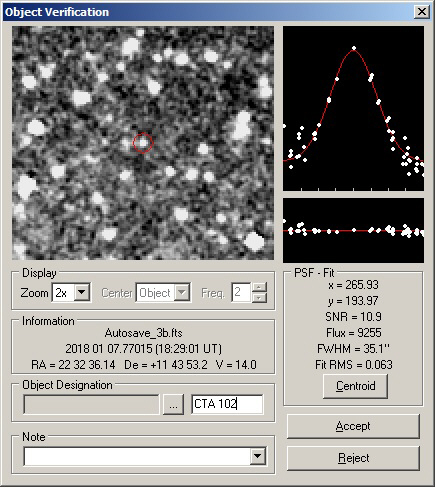Screen dimensions: 436x488
Task: Click the ellipsis browse button for designation
Action: pos(173,405)
